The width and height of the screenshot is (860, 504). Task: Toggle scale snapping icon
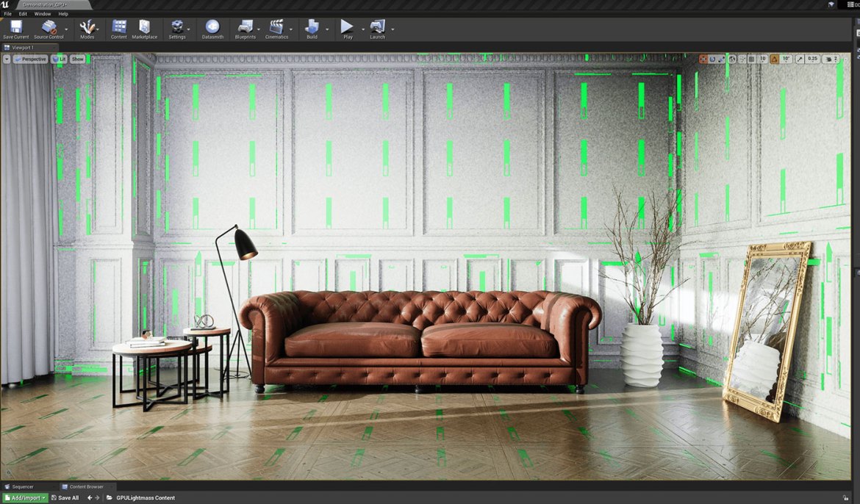(x=799, y=59)
